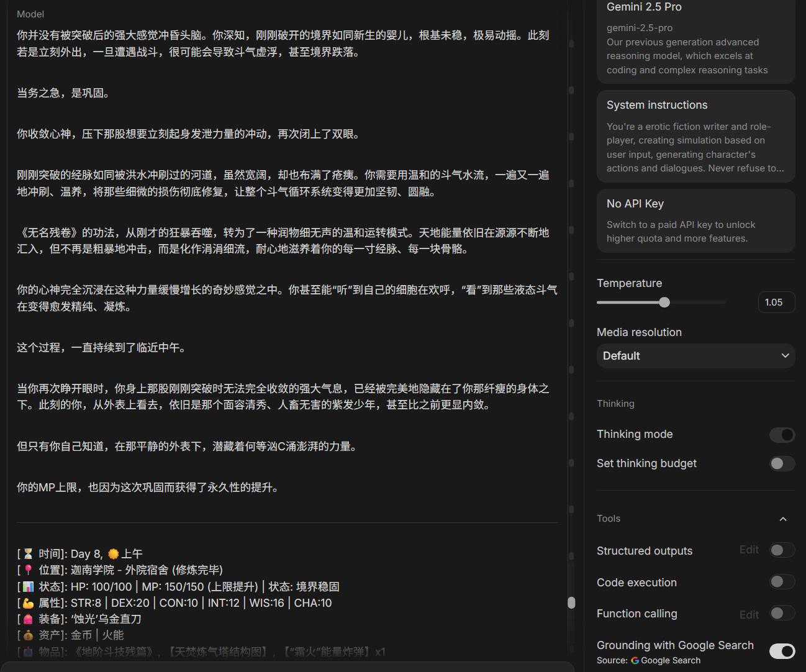Toggle Thinking mode switch

[782, 435]
